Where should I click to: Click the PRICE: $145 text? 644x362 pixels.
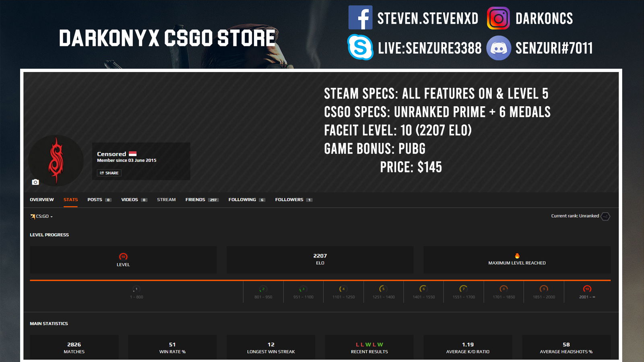pyautogui.click(x=411, y=167)
